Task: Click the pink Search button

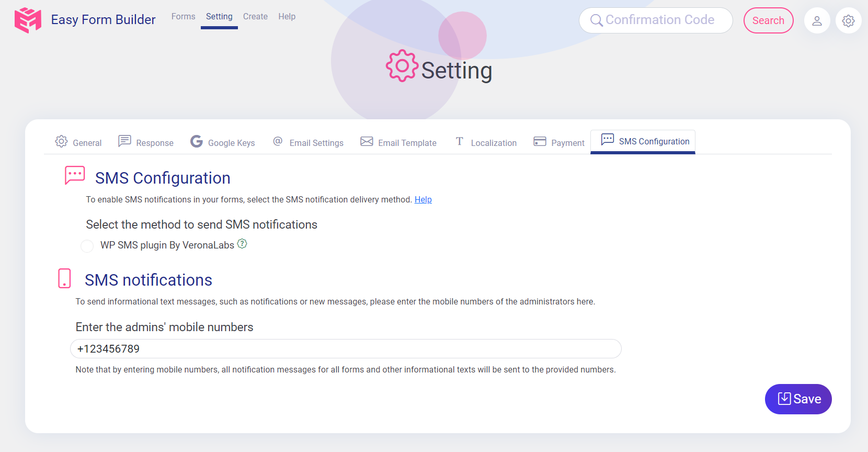Action: [768, 20]
